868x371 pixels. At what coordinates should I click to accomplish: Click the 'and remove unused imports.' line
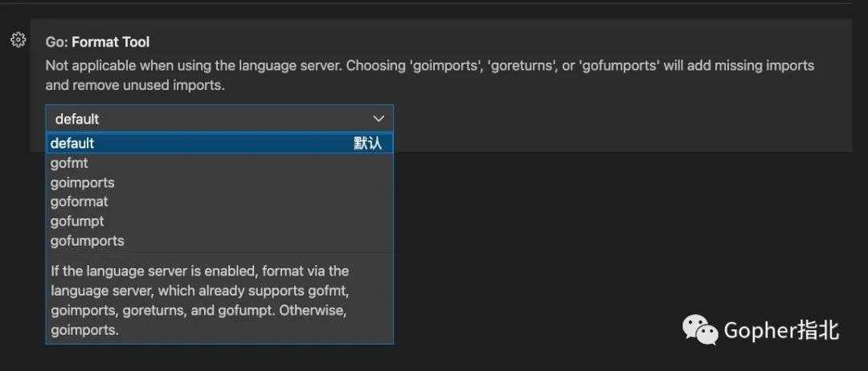(x=135, y=86)
